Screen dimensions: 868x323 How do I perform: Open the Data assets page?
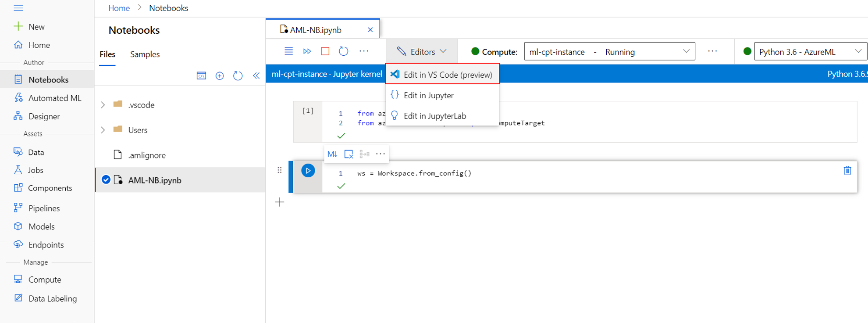coord(29,152)
